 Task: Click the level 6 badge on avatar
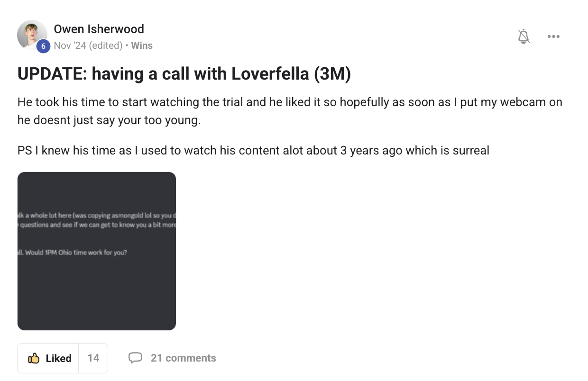(x=43, y=46)
